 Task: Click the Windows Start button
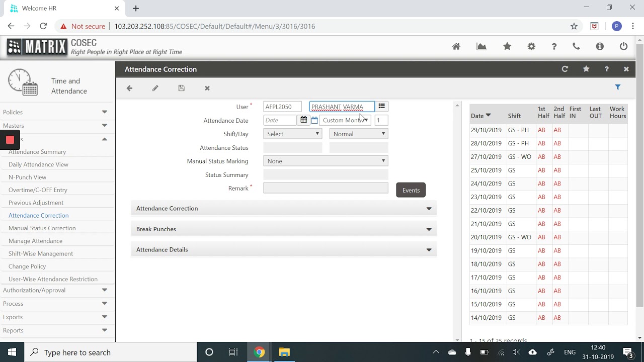coord(12,352)
